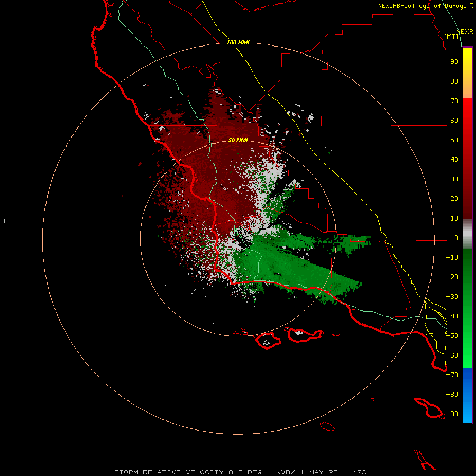
Task: Click the -10 knot label on the color scale
Action: tap(452, 258)
